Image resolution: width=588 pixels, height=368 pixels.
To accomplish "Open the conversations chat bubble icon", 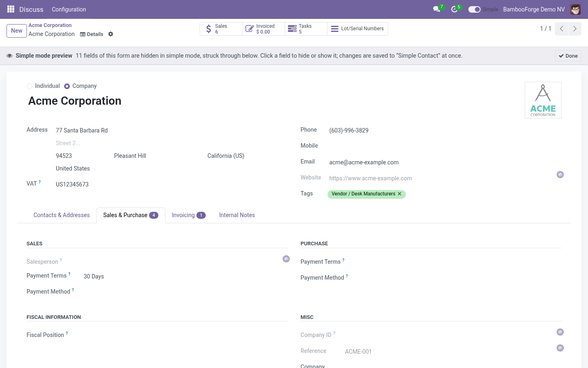I will pyautogui.click(x=437, y=9).
